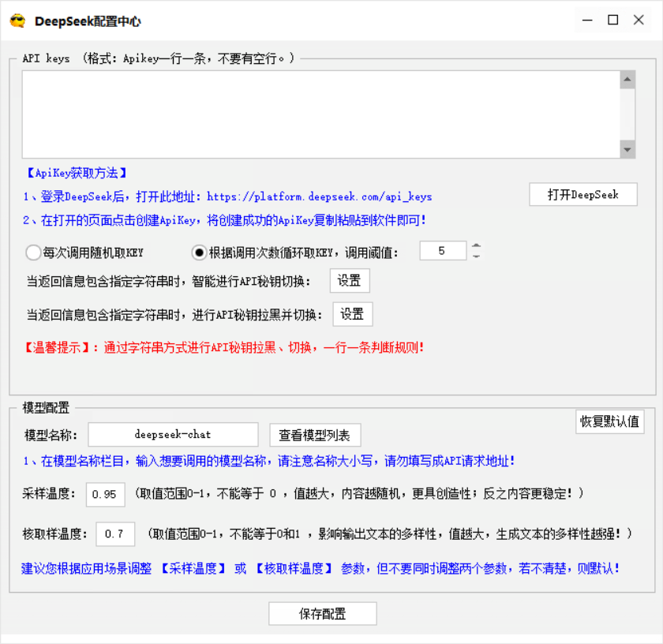Click the 模型名称 field containing deepseek-chat

[x=173, y=435]
